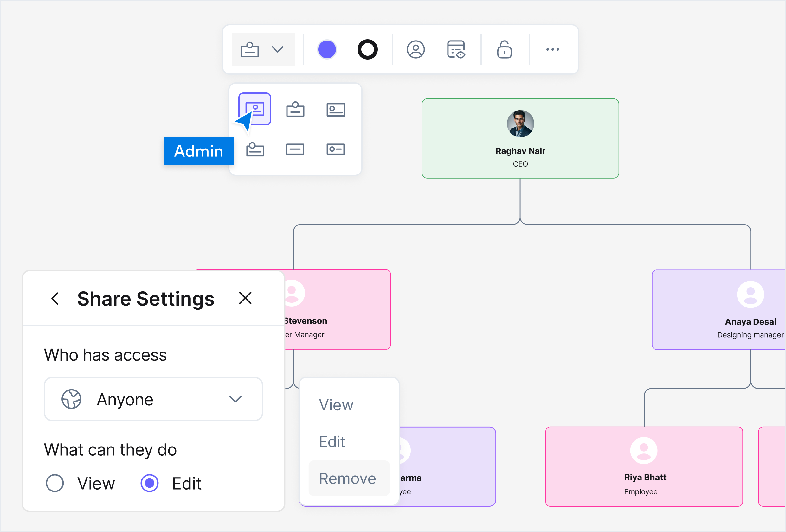
Task: Open the Anyone access dropdown
Action: click(x=153, y=399)
